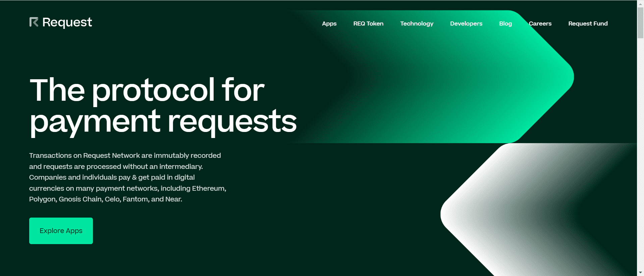Open the Developers nav link
The height and width of the screenshot is (276, 644).
(466, 24)
